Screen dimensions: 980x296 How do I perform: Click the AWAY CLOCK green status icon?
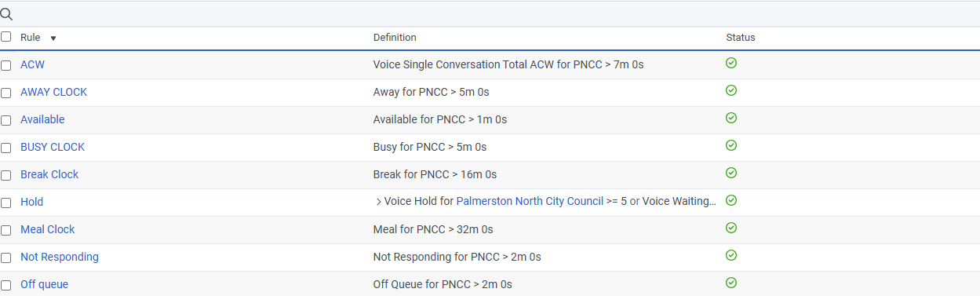(731, 90)
